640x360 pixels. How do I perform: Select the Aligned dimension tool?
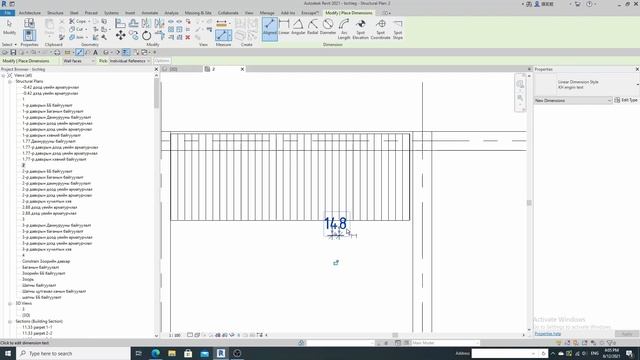[x=269, y=28]
